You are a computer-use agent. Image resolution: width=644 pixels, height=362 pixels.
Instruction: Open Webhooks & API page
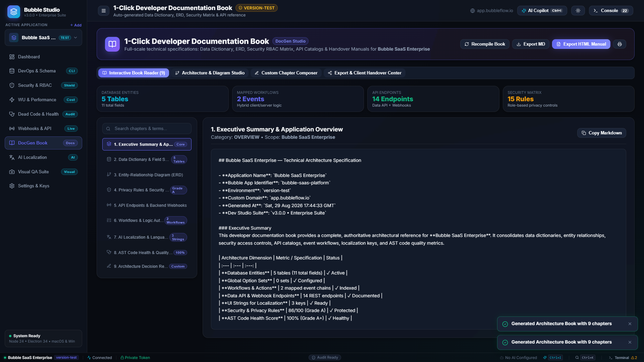tap(43, 129)
